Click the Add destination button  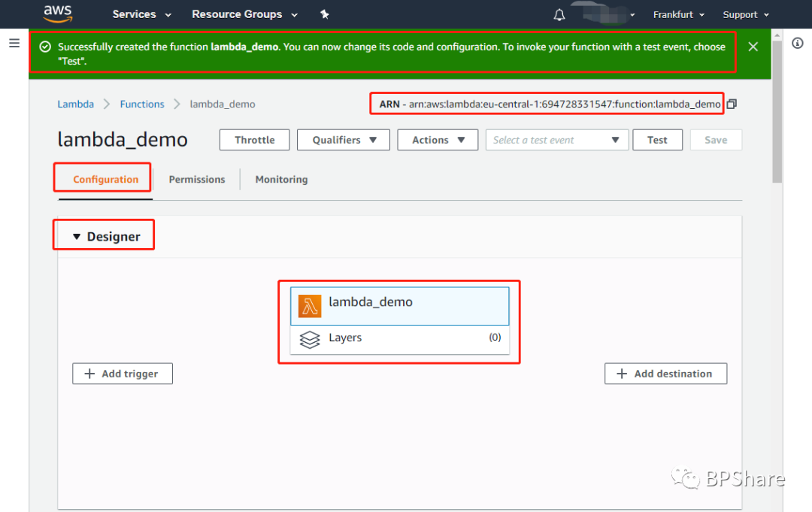[665, 374]
